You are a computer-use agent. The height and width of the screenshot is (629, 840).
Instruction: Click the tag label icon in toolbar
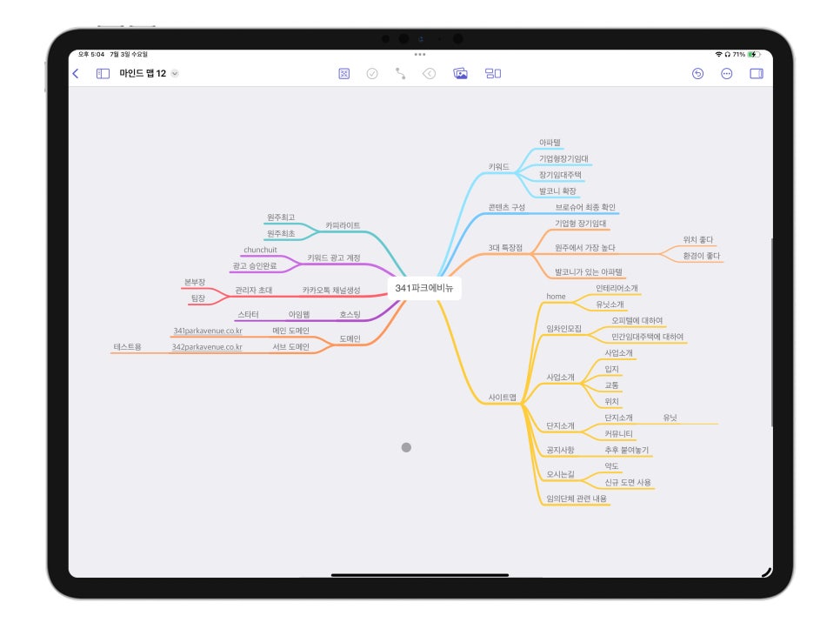[429, 73]
